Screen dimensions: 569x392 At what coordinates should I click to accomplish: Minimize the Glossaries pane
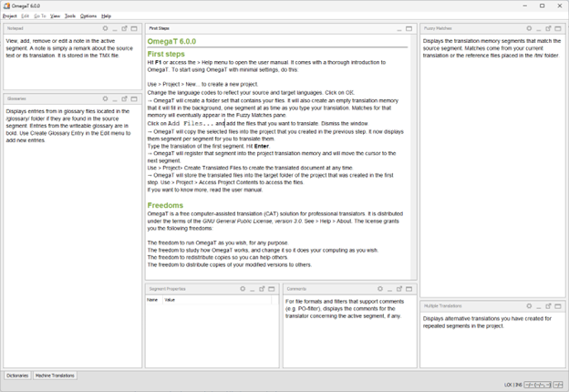[x=115, y=99]
